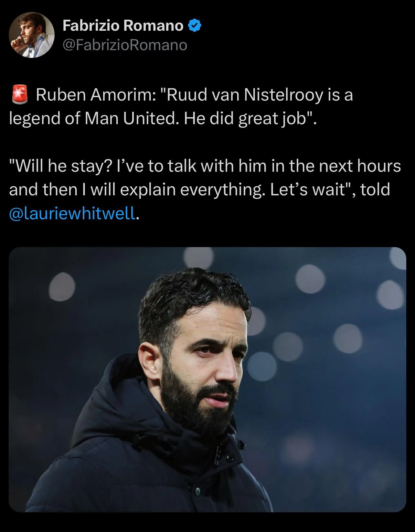Click the red siren emoji
The width and height of the screenshot is (415, 532).
tap(20, 94)
